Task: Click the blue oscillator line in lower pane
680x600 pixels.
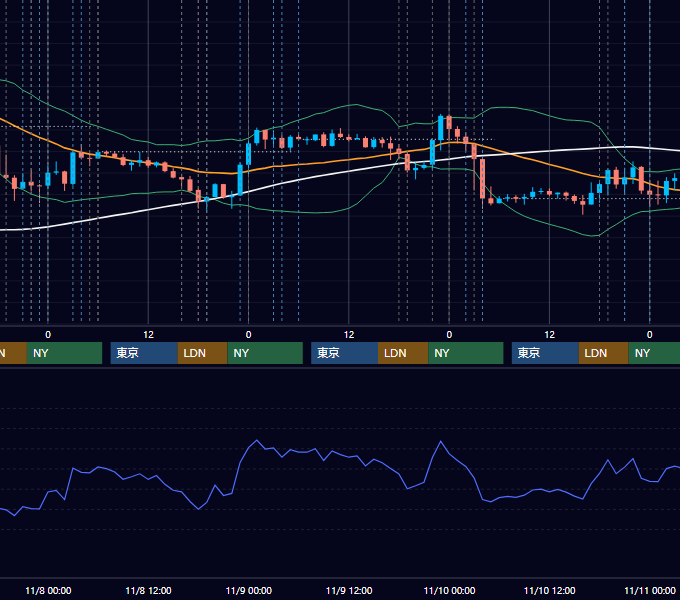Action: tap(347, 456)
